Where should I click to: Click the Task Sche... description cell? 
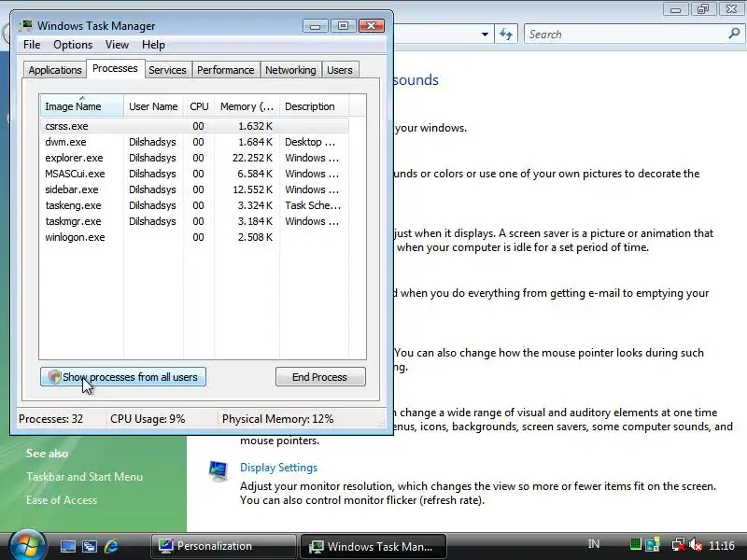(313, 205)
